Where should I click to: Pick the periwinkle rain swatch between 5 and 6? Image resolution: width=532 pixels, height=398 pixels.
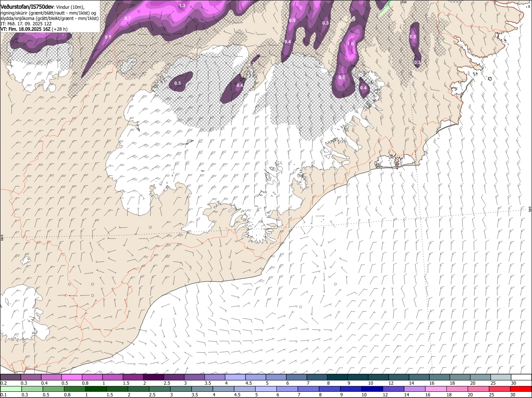point(265,389)
